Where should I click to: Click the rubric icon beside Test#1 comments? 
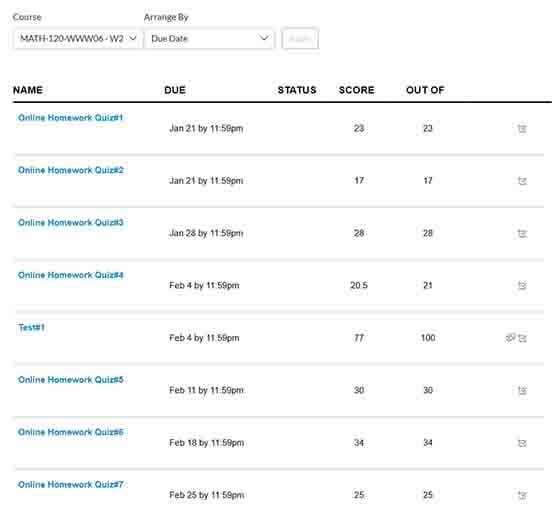click(x=522, y=338)
